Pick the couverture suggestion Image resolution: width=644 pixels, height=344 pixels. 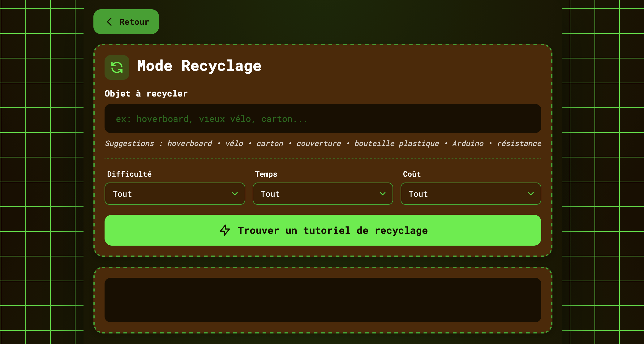319,144
